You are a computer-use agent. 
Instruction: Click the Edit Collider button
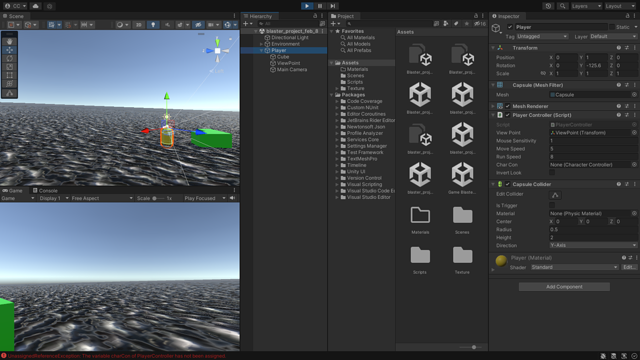click(555, 195)
